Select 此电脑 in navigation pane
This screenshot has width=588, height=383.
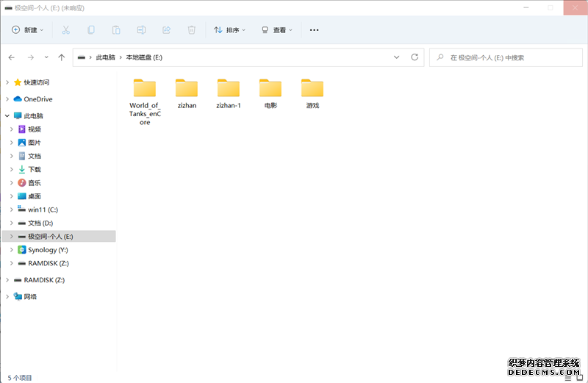pyautogui.click(x=33, y=115)
